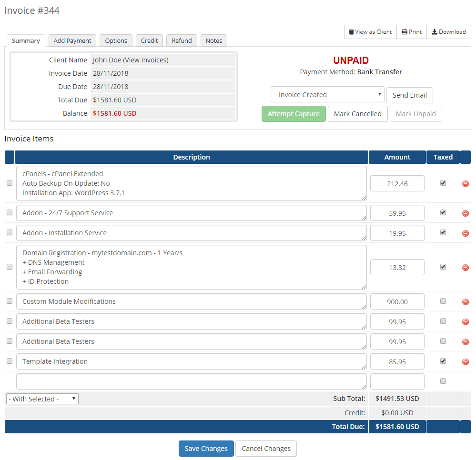The image size is (476, 460).
Task: Click the 85.95 amount field
Action: (397, 362)
